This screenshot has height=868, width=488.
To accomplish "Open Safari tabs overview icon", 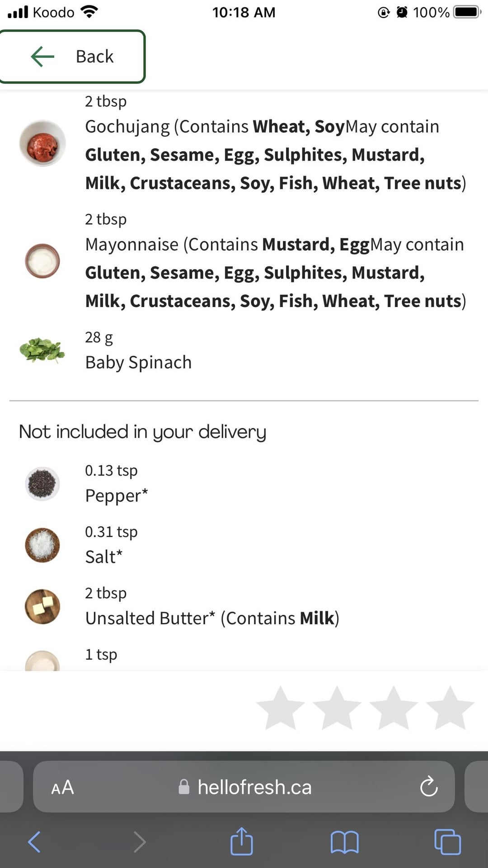I will 447,842.
